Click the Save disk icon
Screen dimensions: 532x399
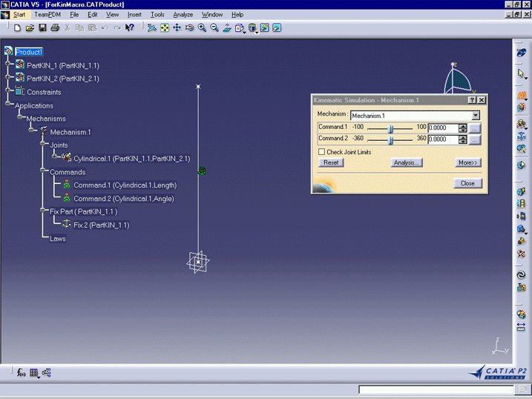42,28
